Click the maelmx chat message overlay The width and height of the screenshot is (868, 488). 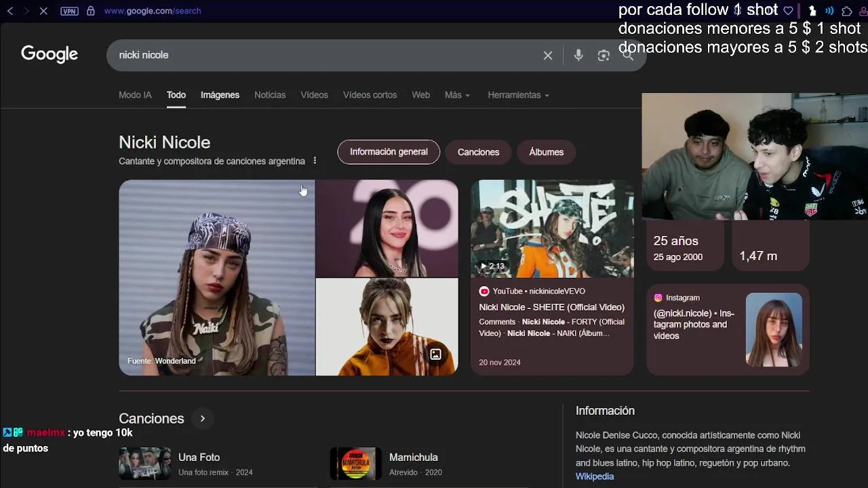pos(68,440)
